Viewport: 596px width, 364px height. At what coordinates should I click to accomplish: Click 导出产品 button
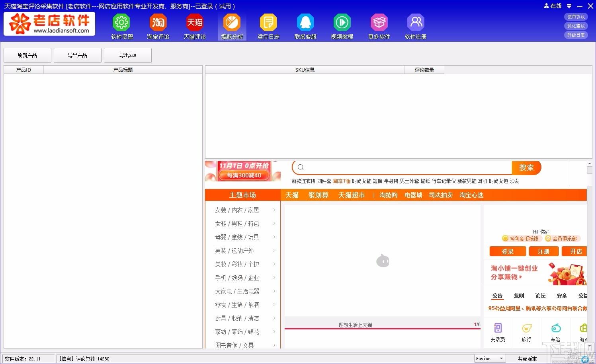click(x=78, y=55)
